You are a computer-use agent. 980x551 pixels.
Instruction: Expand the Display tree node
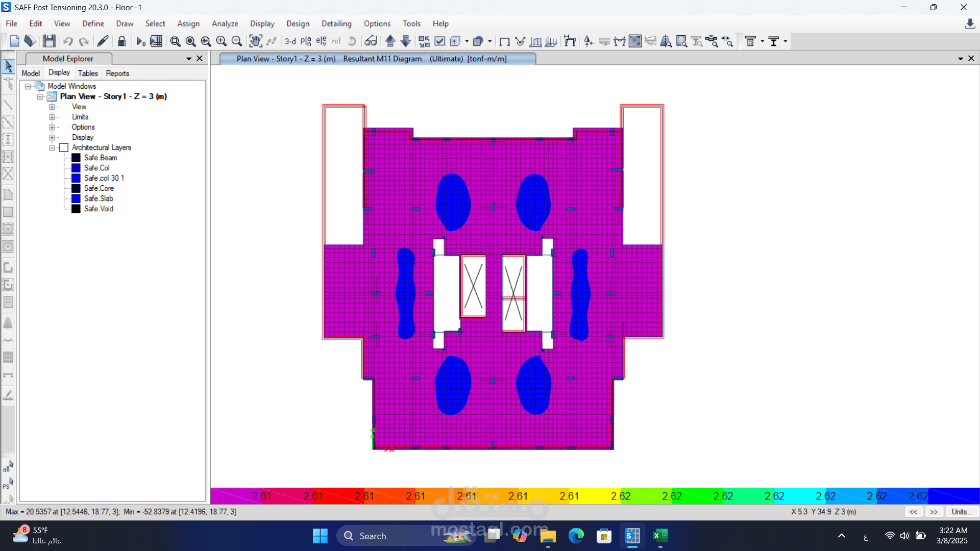coord(52,138)
